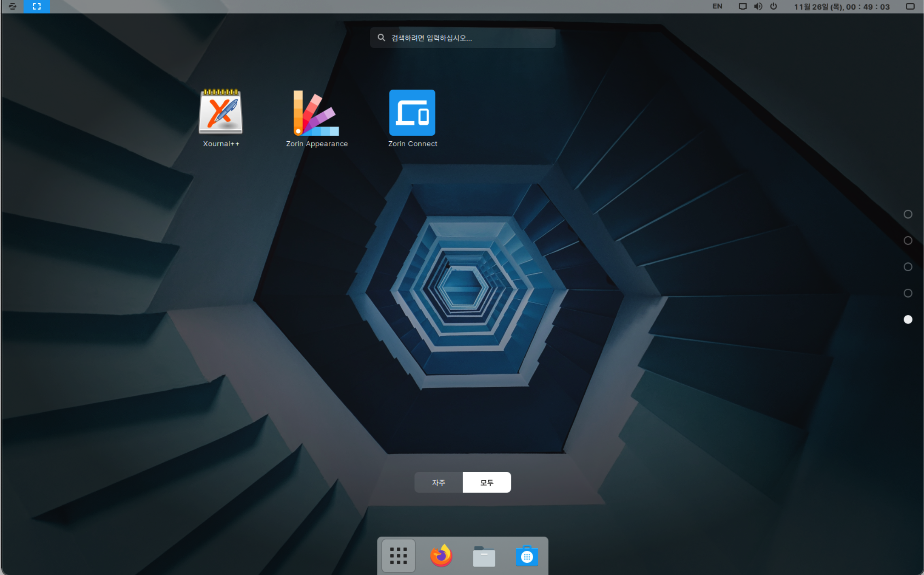Viewport: 924px width, 575px height.
Task: Click the rectangle icon right of the clock
Action: [x=910, y=6]
